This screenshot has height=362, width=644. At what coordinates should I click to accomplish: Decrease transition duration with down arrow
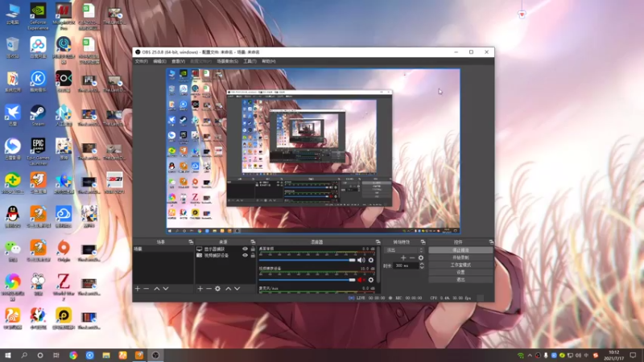pyautogui.click(x=421, y=267)
